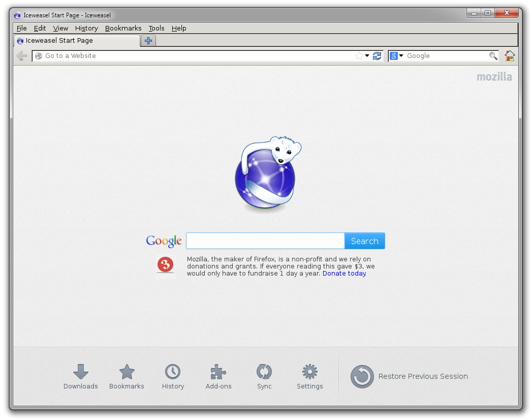Open the View menu

60,28
